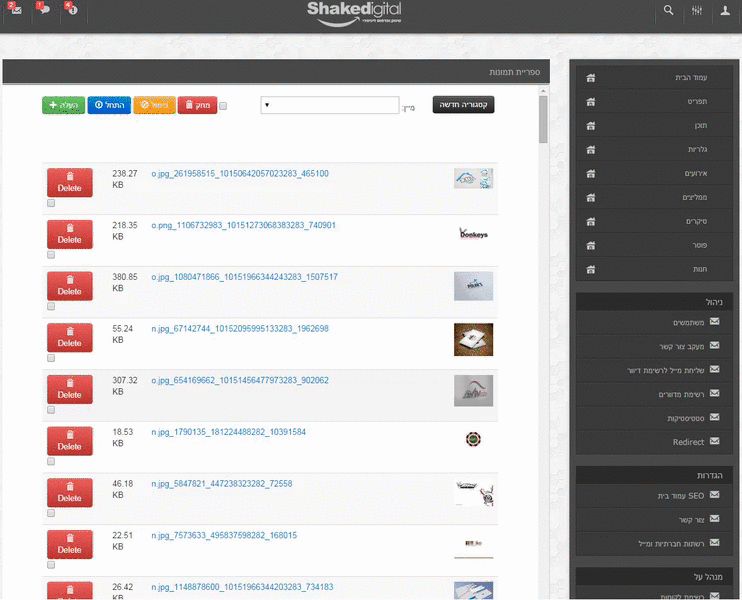Click the scrollbar up arrow in image library
The height and width of the screenshot is (600, 742).
click(x=543, y=91)
